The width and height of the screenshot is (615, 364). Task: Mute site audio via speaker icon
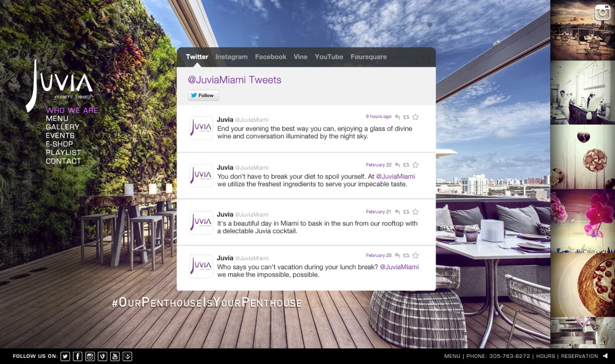(606, 356)
